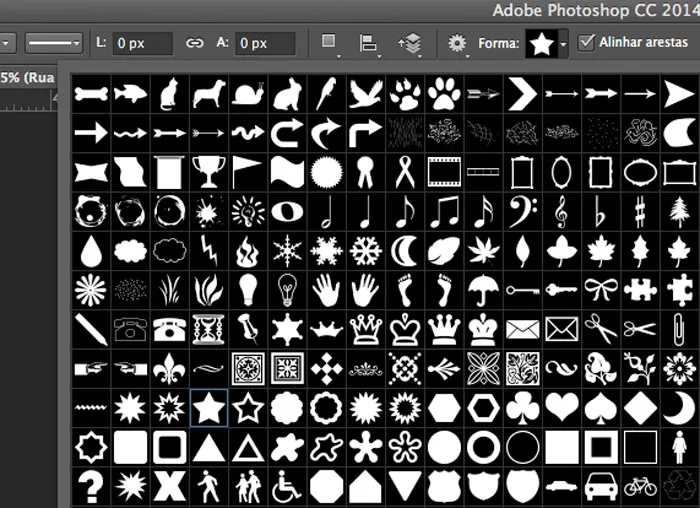Select the solid five-point star shape
This screenshot has width=700, height=508.
pyautogui.click(x=208, y=408)
